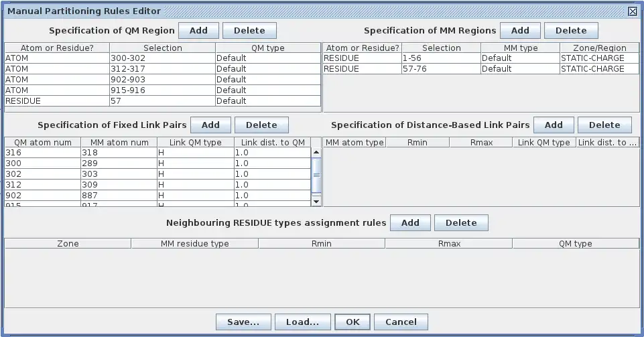
Task: Click the 'Rmax' header in Distance-Based table
Action: tap(481, 143)
